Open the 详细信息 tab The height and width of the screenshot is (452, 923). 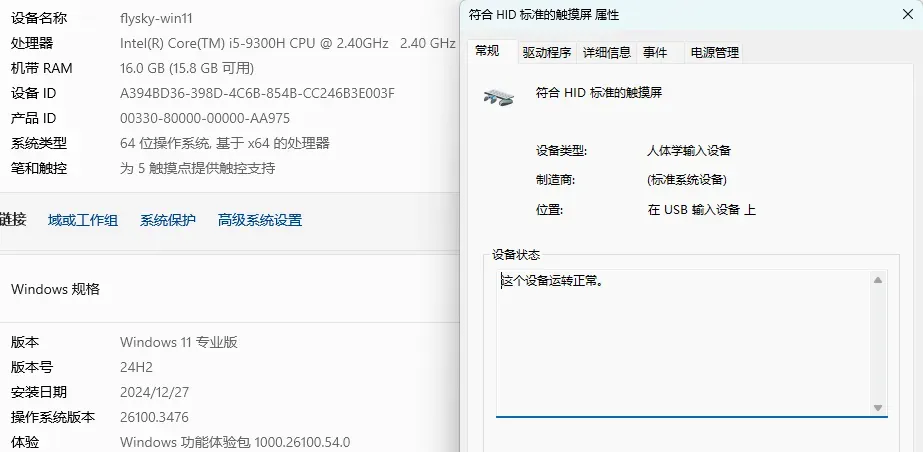click(607, 53)
